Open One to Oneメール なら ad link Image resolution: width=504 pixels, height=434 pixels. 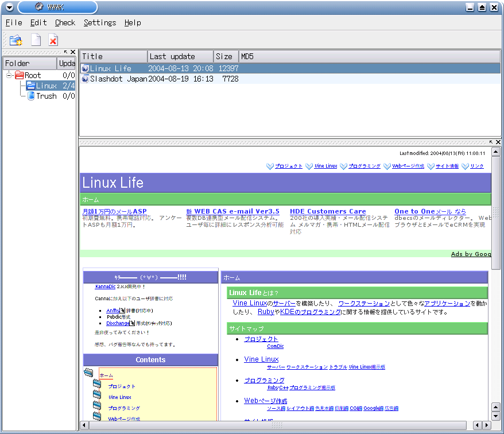(x=430, y=211)
